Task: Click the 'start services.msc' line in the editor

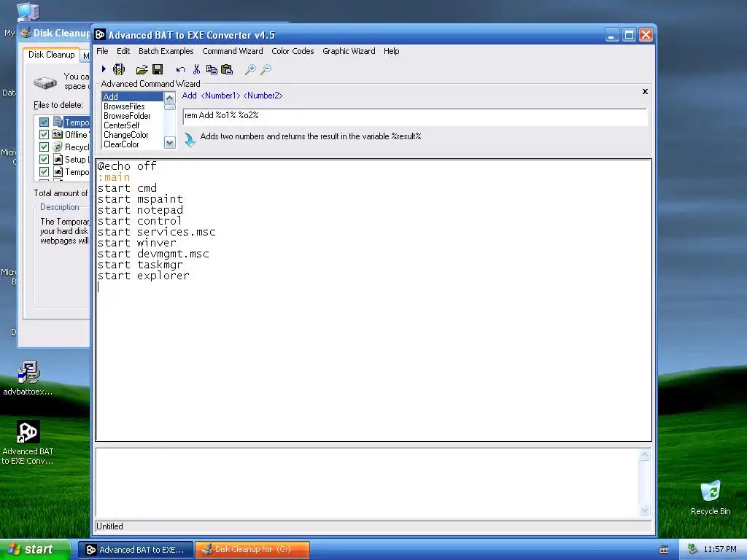Action: (156, 232)
